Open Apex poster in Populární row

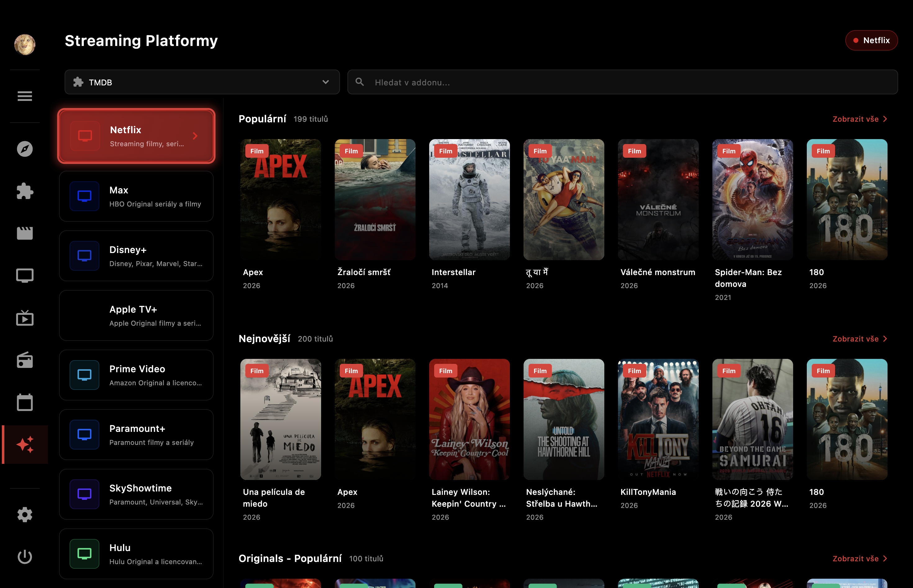pyautogui.click(x=281, y=199)
